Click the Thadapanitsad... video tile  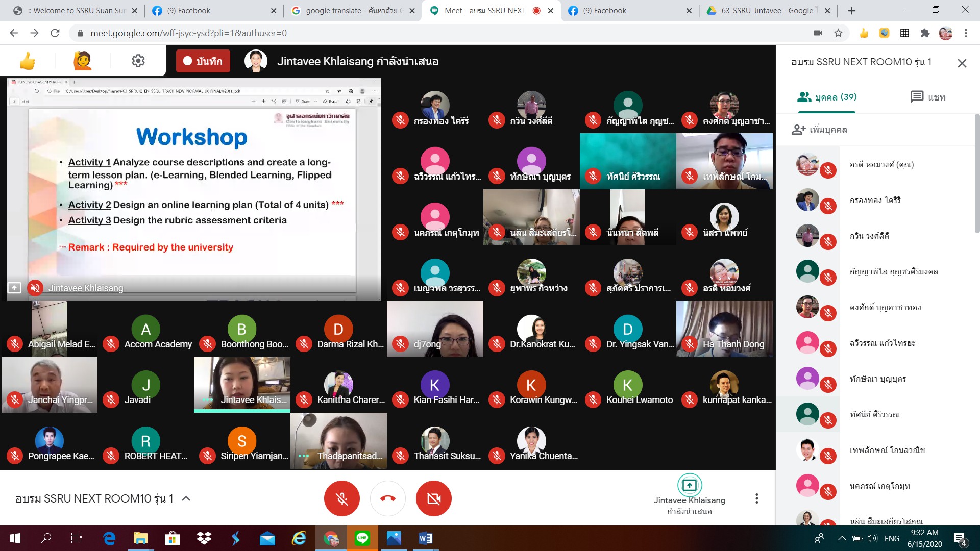(x=338, y=441)
